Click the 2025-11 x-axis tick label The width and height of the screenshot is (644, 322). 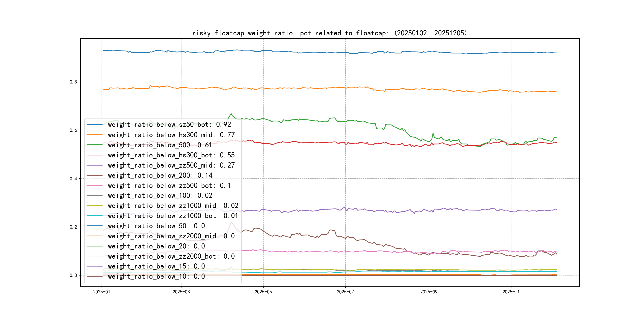511,292
